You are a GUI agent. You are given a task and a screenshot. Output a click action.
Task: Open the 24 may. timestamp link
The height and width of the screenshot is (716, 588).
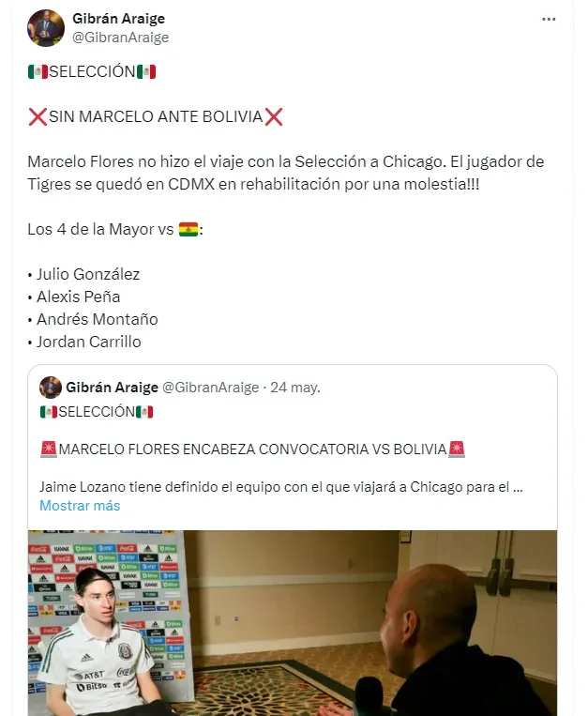[x=295, y=388]
